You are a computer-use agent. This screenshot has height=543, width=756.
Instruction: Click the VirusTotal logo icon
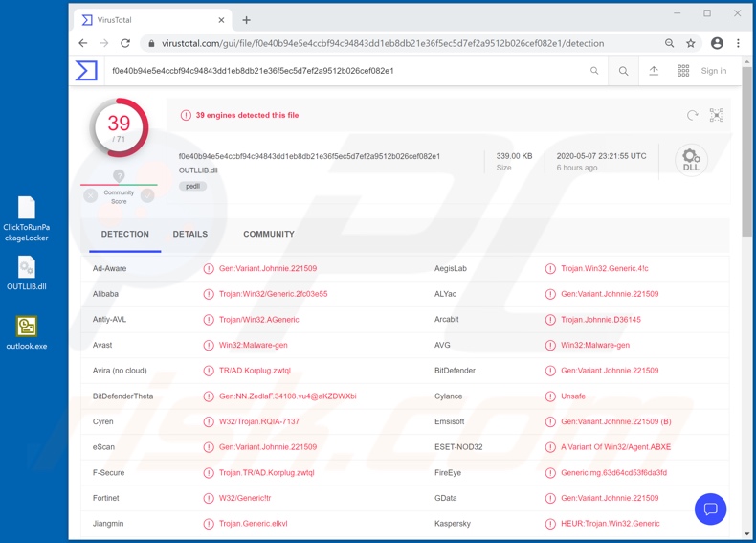click(87, 71)
